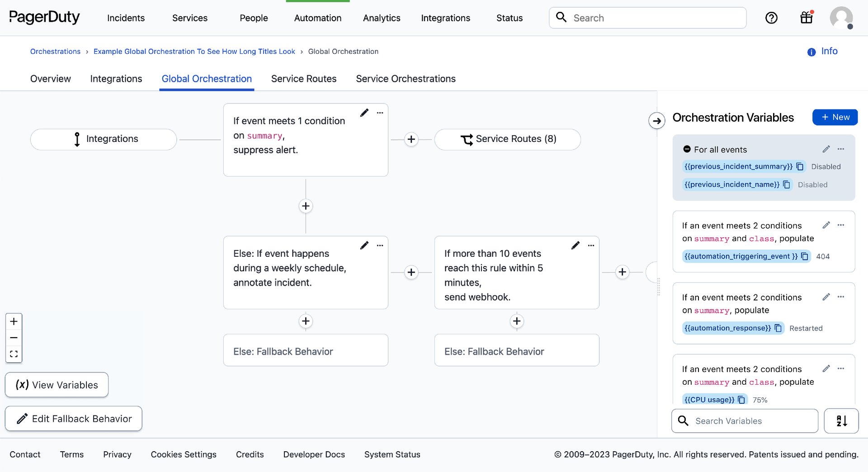Click the New variable button
The image size is (868, 472).
pos(835,117)
